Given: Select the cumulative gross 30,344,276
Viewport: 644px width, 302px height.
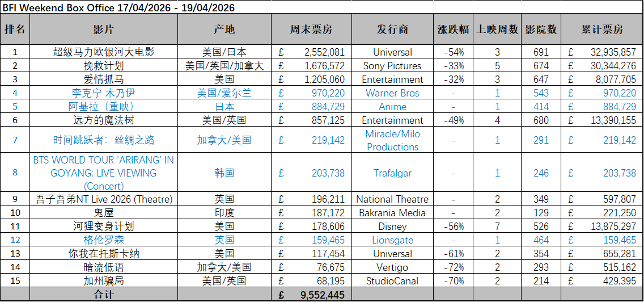Looking at the screenshot, I should 602,66.
